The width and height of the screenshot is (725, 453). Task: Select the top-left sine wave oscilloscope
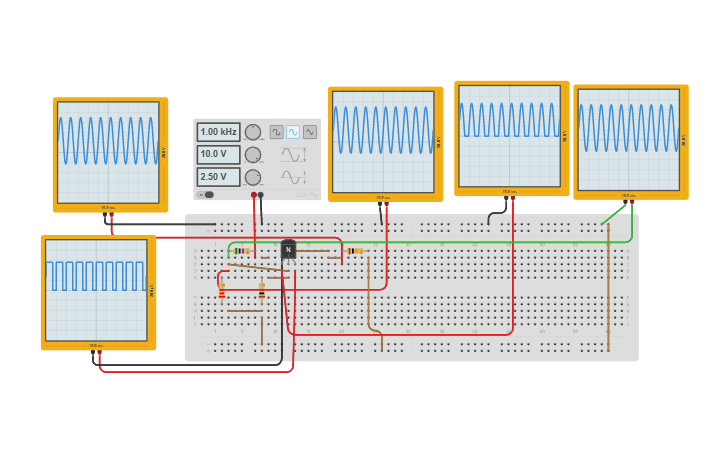pos(108,152)
